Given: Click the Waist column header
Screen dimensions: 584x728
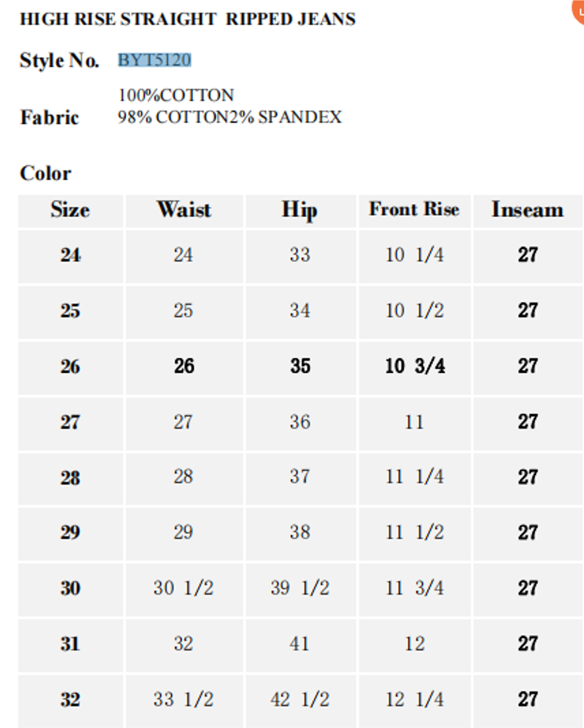Looking at the screenshot, I should click(184, 210).
